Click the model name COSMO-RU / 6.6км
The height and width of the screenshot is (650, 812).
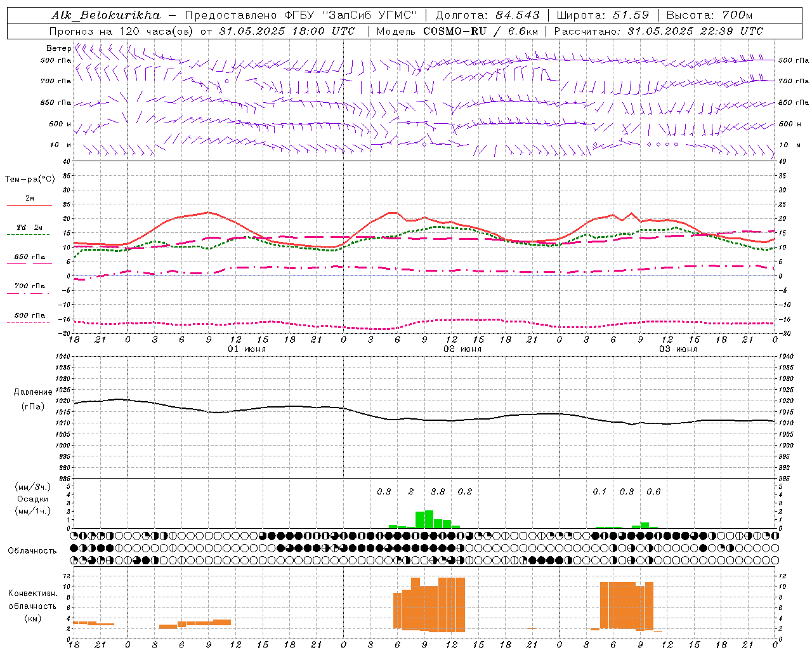click(481, 31)
